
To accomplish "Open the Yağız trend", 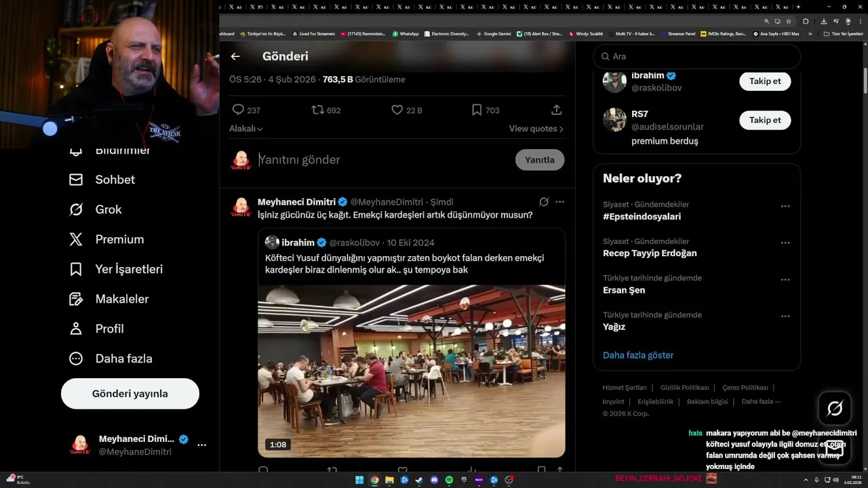I will [x=614, y=327].
